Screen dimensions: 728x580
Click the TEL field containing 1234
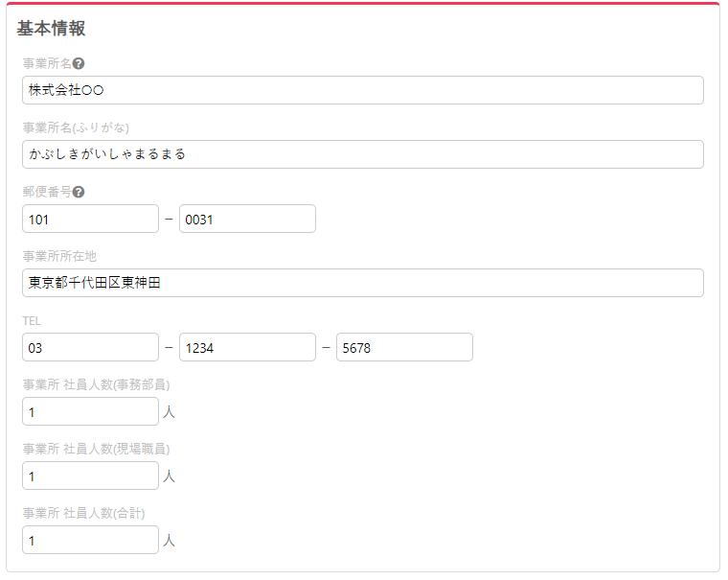point(247,347)
